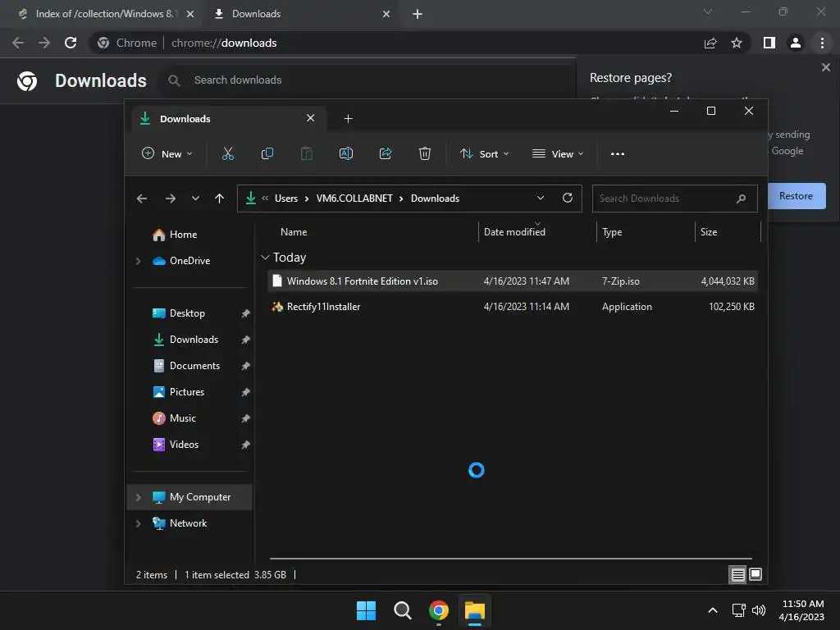Expand My Computer tree node
Screen dimensions: 840x630
click(x=138, y=497)
